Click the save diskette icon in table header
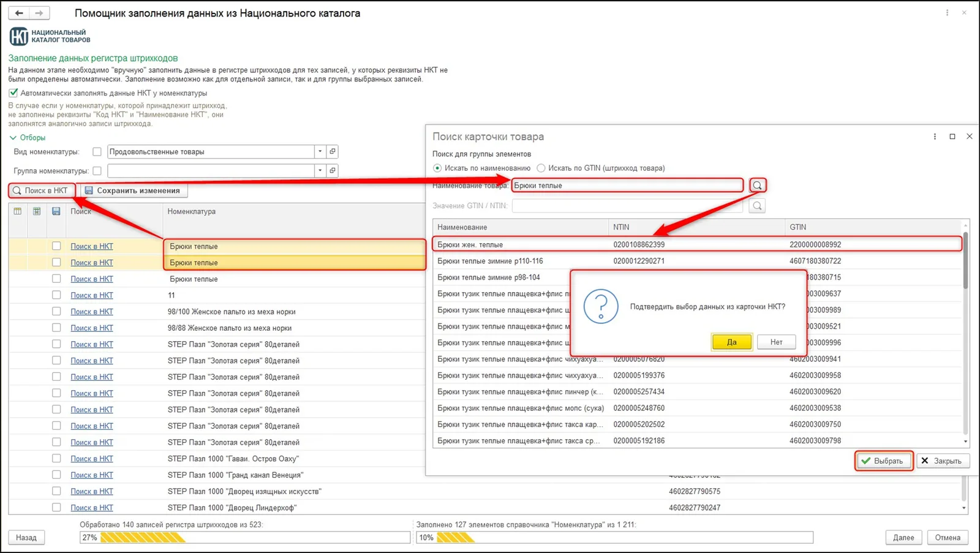Viewport: 980px width, 553px height. 56,211
